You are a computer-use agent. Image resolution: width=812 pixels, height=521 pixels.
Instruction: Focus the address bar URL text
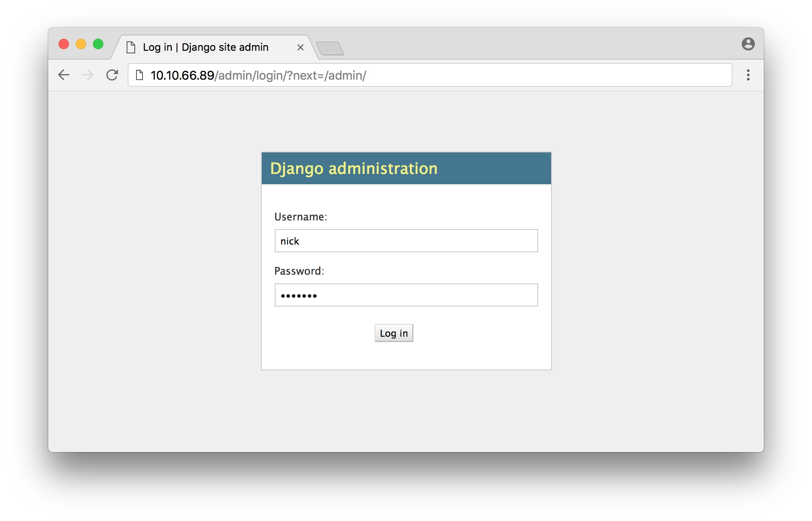tap(258, 75)
